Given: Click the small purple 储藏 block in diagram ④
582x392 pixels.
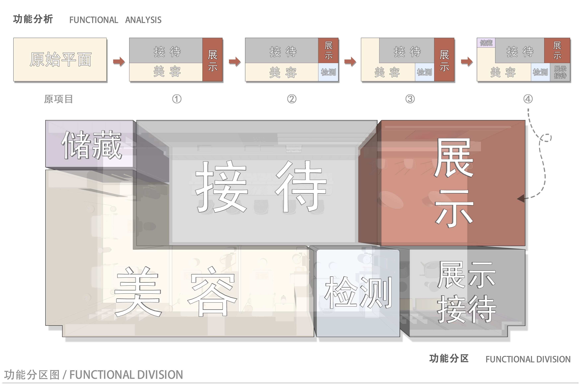Looking at the screenshot, I should point(486,43).
